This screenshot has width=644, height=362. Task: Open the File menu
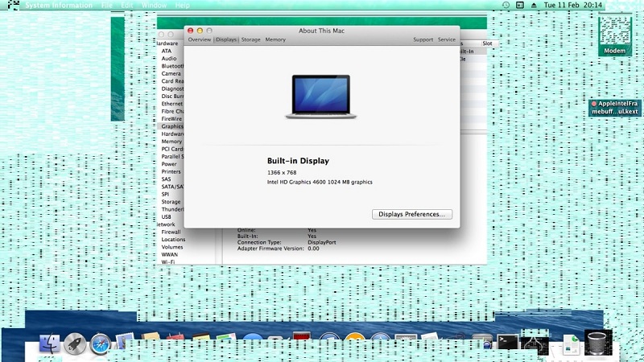(107, 5)
